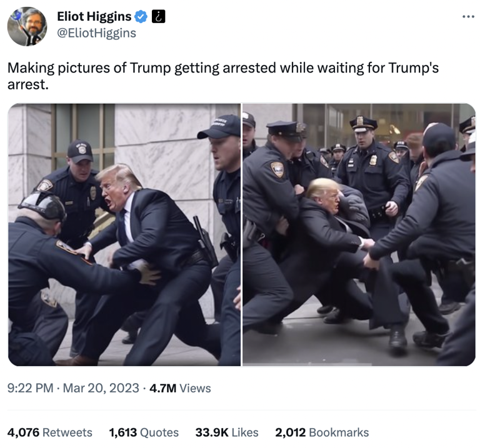
Task: Click the tweet text about Trump's arrest
Action: (x=223, y=76)
